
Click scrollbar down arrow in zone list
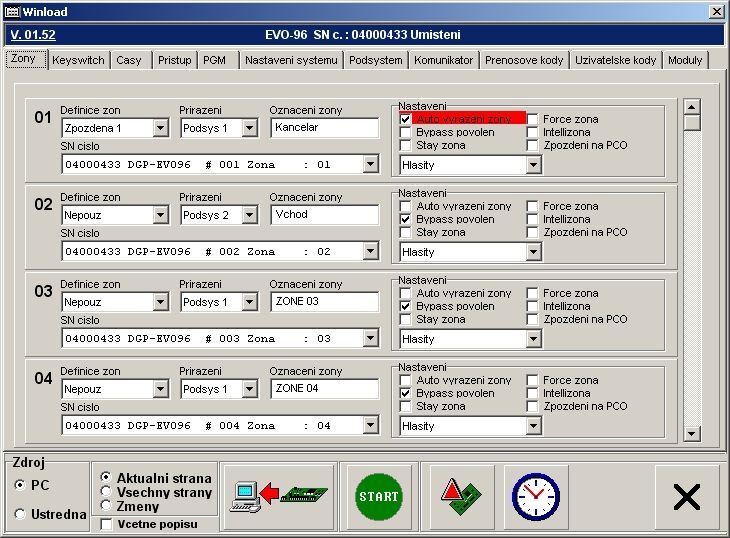click(692, 433)
